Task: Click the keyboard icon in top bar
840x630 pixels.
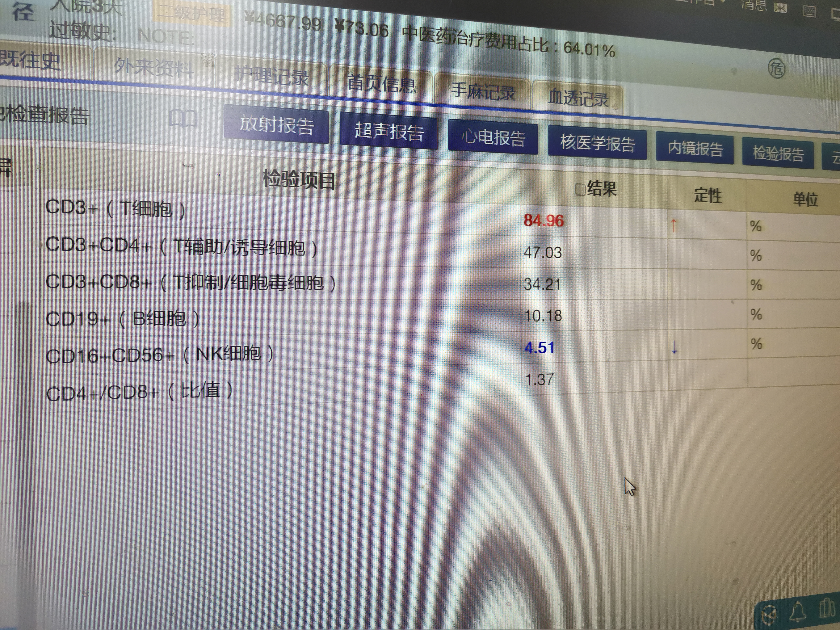Action: pos(809,11)
